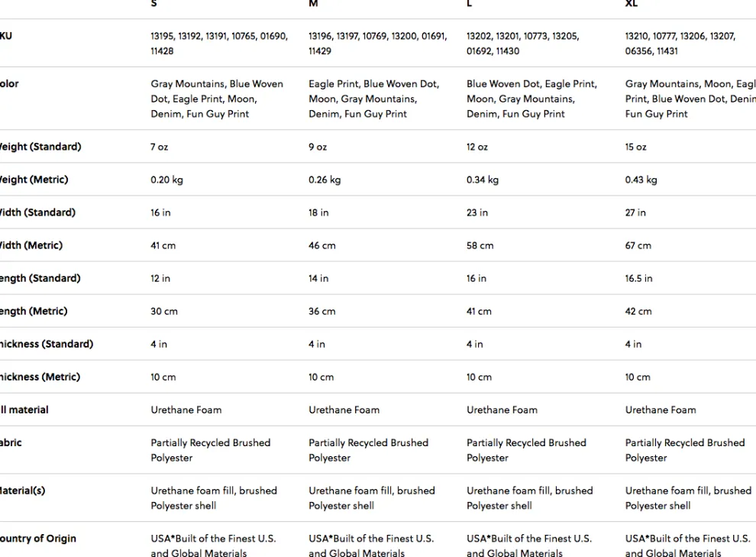
Task: Click the SKU list starting with 13195
Action: (219, 44)
